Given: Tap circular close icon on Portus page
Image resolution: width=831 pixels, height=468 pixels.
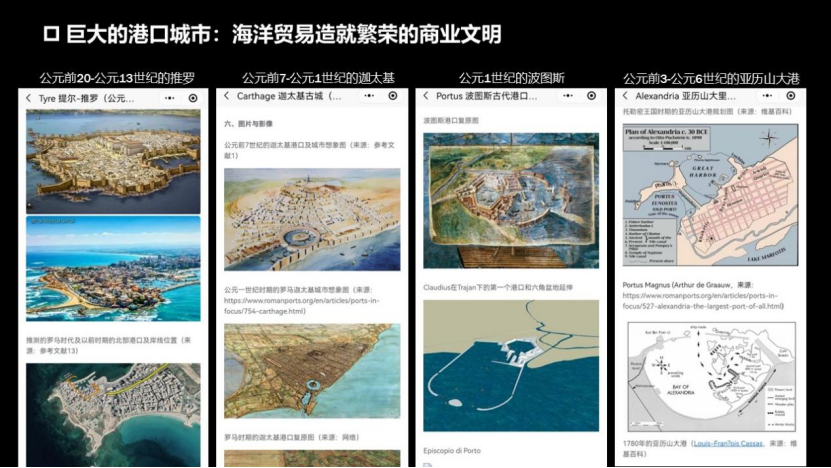Looking at the screenshot, I should [592, 96].
